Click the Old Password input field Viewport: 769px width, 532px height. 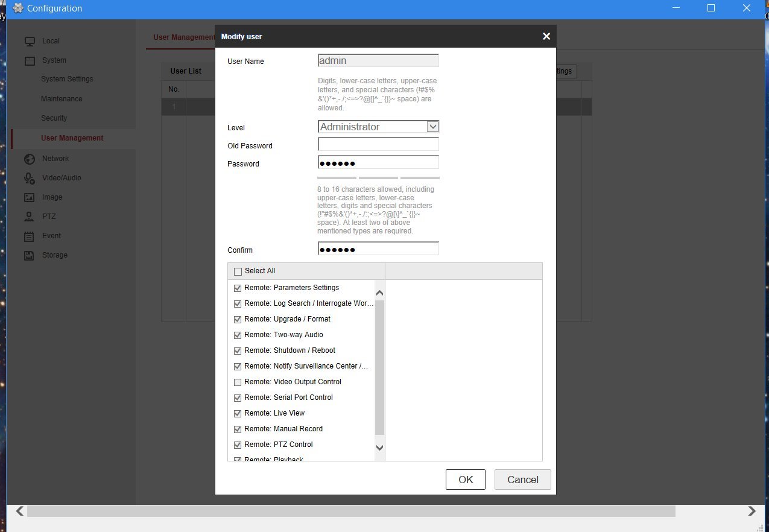(x=378, y=145)
